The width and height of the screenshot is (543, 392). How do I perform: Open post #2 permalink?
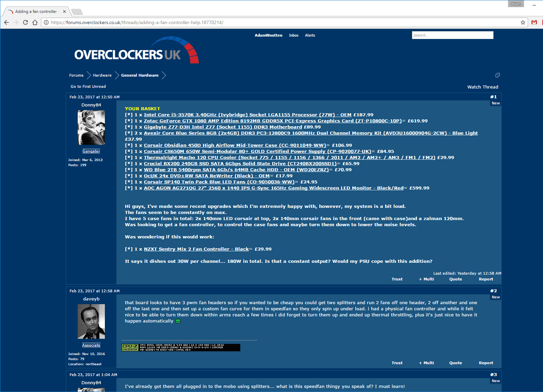(x=493, y=291)
